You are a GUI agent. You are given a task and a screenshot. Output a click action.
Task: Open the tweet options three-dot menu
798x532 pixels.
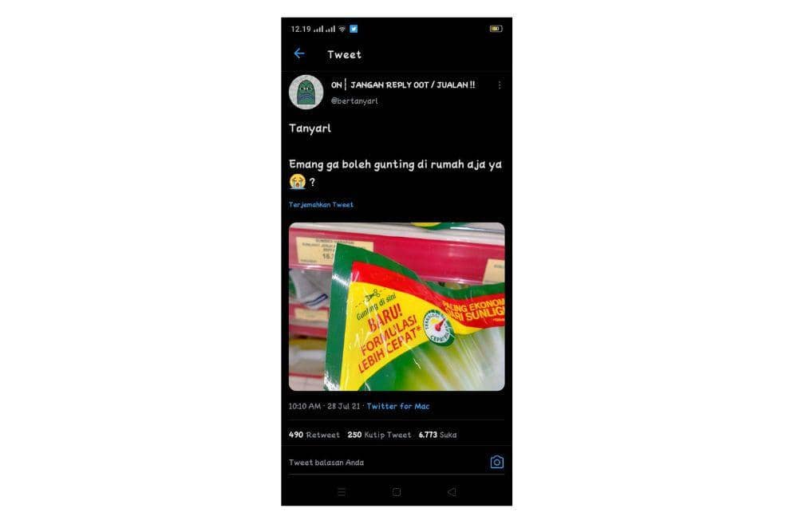(x=500, y=85)
